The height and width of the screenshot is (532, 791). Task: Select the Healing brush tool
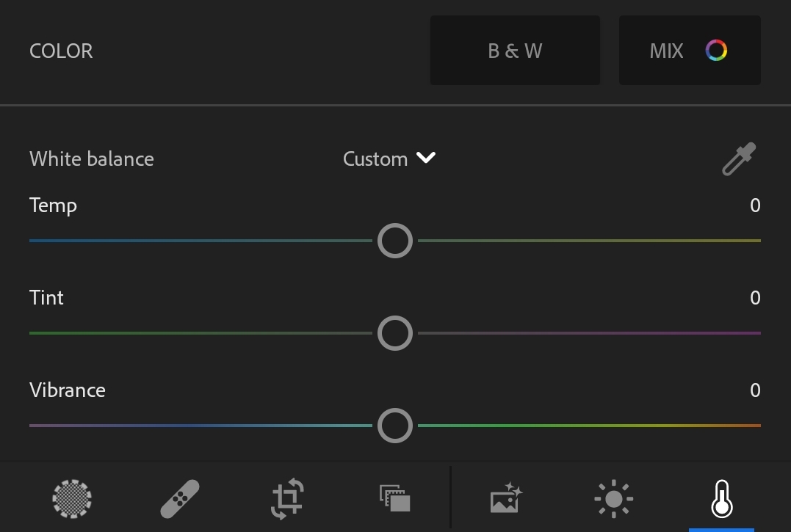(180, 499)
